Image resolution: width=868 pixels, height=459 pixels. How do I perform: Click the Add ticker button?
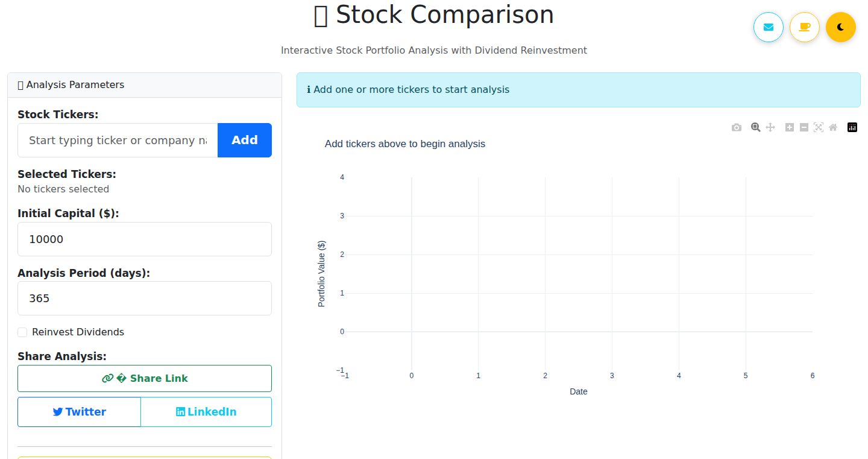coord(245,140)
